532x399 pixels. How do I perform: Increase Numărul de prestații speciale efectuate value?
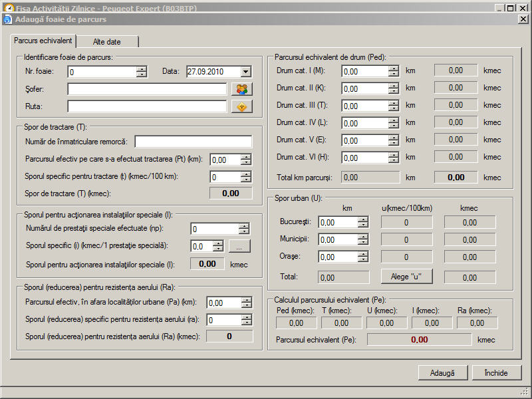click(x=244, y=225)
